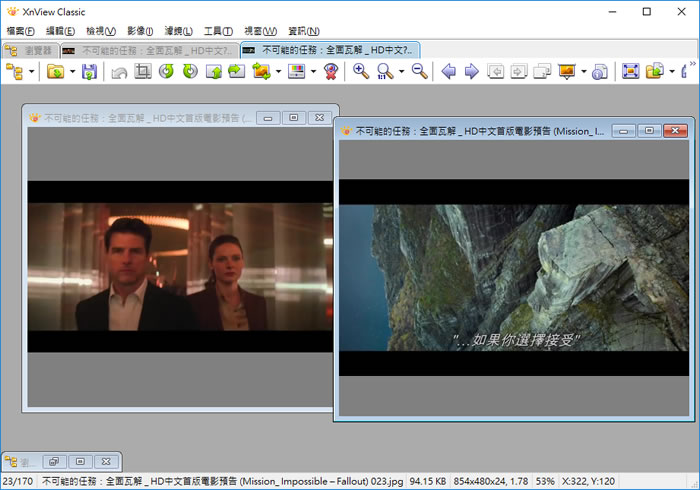
Task: Go to next image with right arrow
Action: (471, 71)
